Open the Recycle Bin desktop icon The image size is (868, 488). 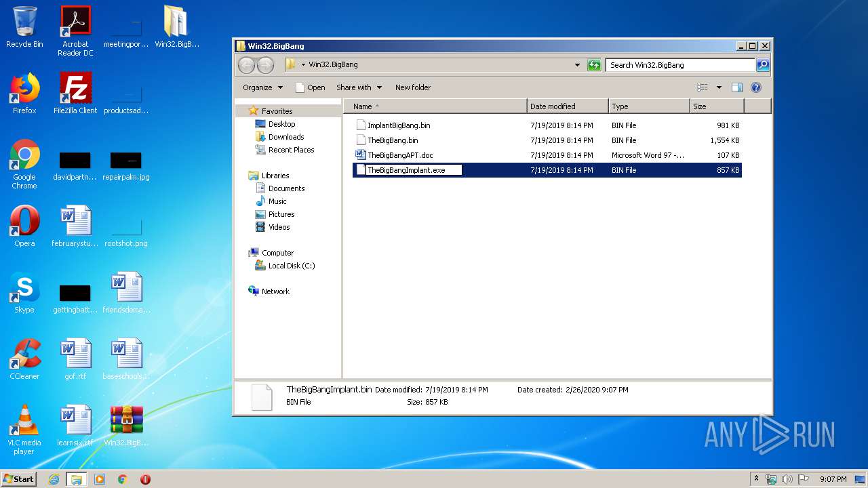[24, 27]
